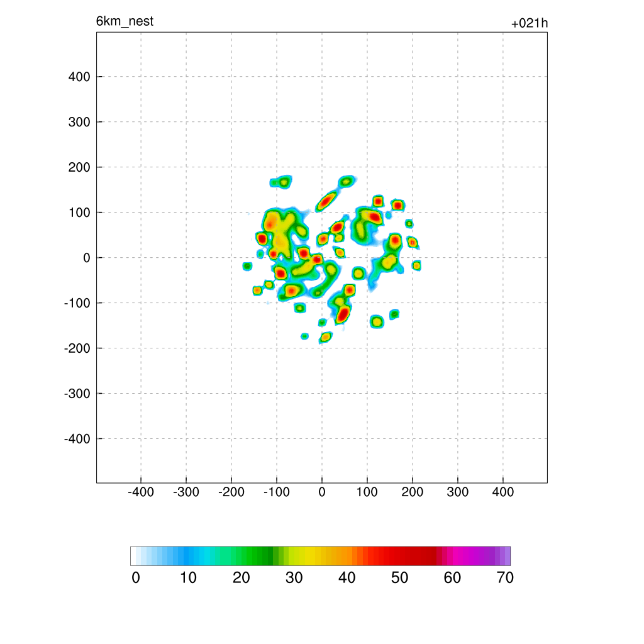
Task: Pick the green segment of the colorbar near 20
Action: [x=239, y=556]
